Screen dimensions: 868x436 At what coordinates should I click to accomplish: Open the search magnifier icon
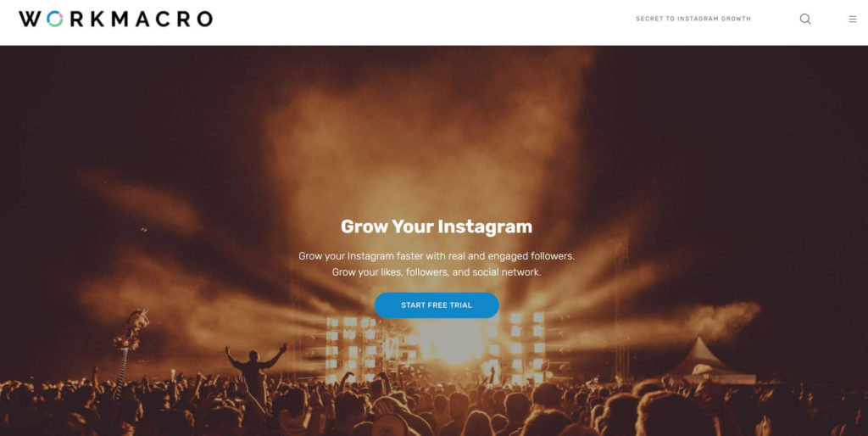tap(805, 19)
